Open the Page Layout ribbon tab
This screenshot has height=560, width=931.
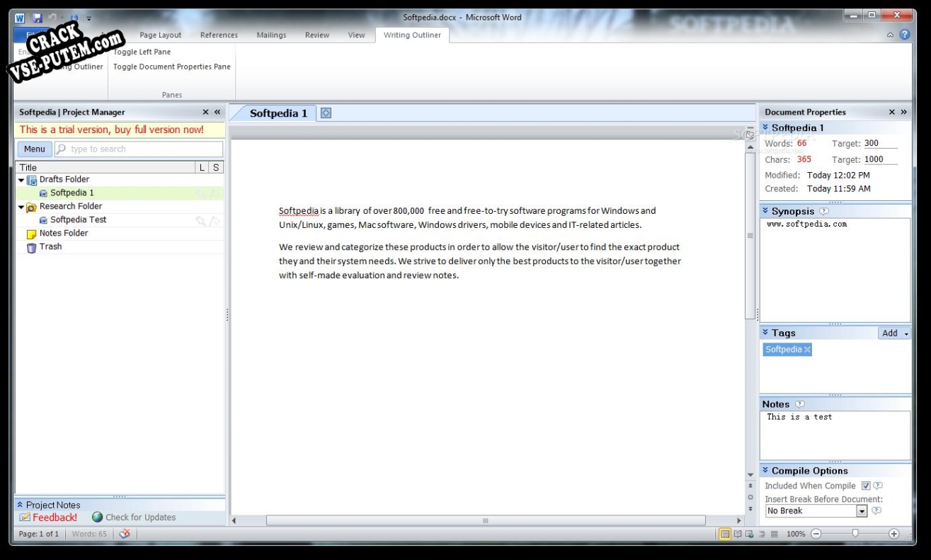160,35
